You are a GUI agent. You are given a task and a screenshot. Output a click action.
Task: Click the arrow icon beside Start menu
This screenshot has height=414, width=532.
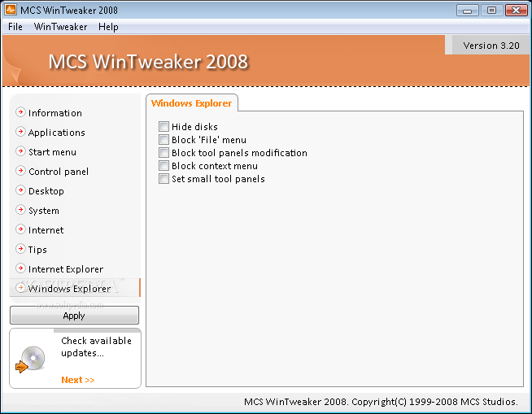click(x=20, y=151)
